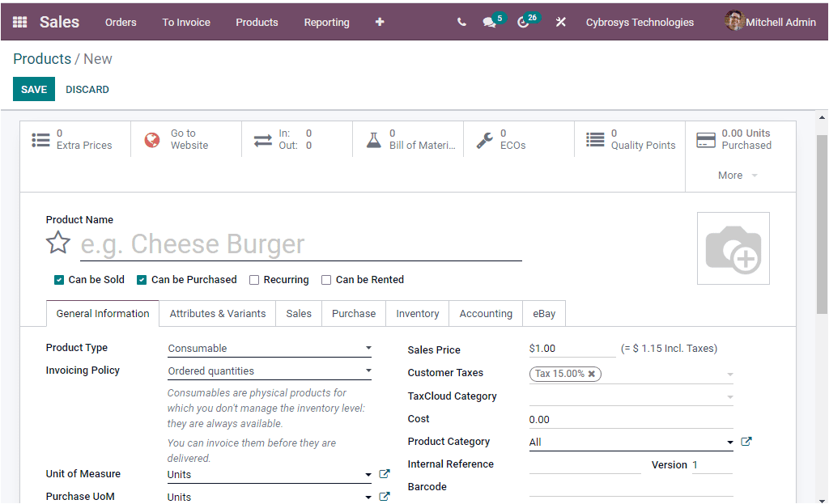Open Bill of Materials smart button
The height and width of the screenshot is (504, 829).
407,138
